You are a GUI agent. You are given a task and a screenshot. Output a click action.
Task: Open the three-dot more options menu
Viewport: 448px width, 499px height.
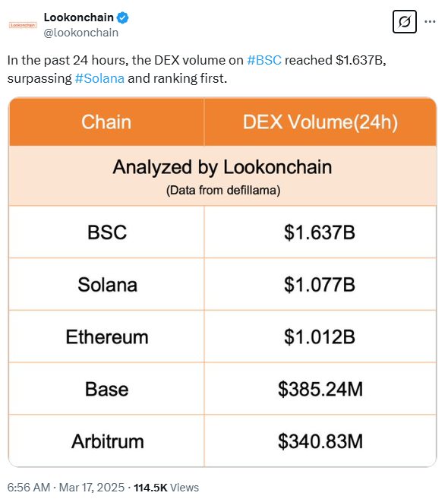point(430,21)
